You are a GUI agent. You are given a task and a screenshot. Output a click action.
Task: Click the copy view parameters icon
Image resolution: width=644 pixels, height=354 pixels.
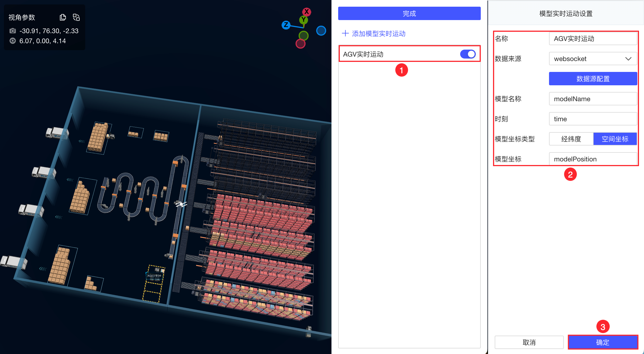pos(63,17)
